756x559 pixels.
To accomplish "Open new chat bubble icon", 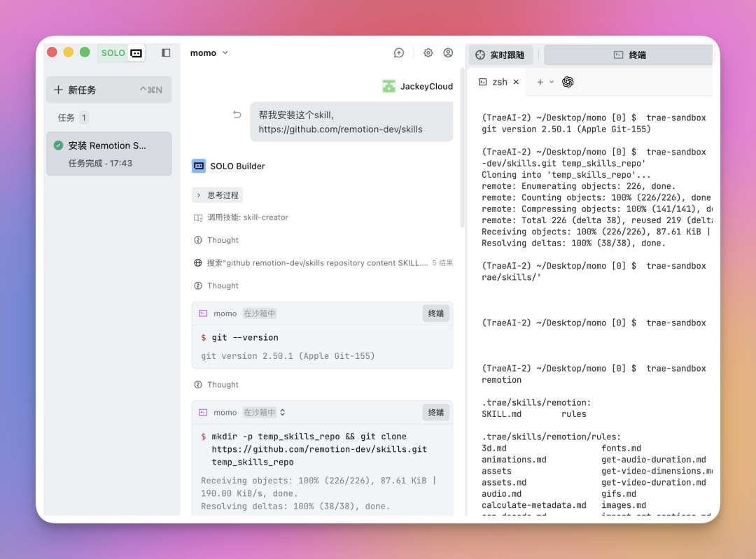I will point(399,53).
